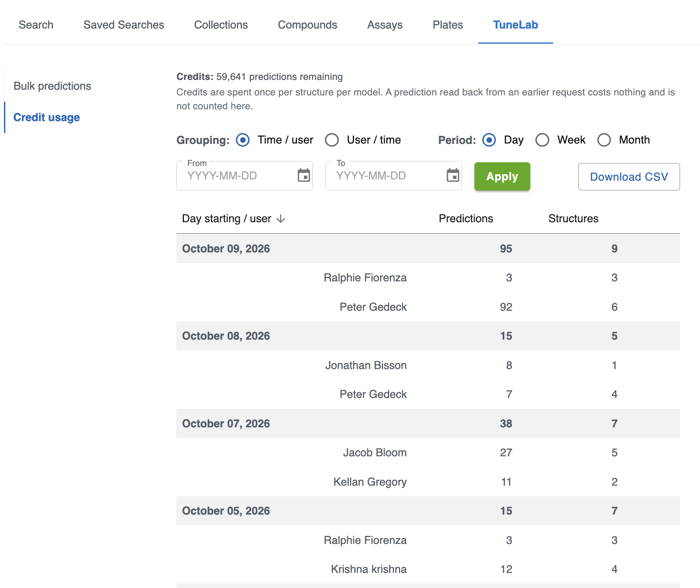Select the October 09, 2026 group row

tap(428, 249)
